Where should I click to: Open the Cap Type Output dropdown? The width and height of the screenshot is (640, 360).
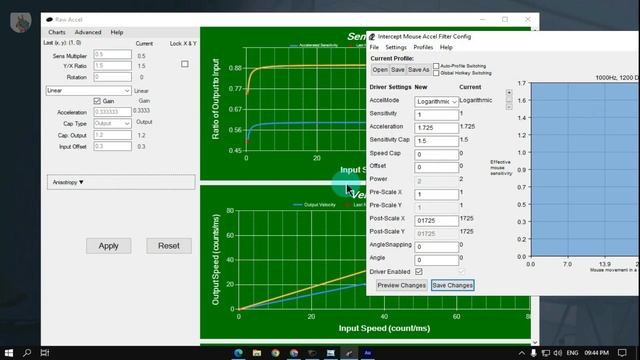pos(112,123)
